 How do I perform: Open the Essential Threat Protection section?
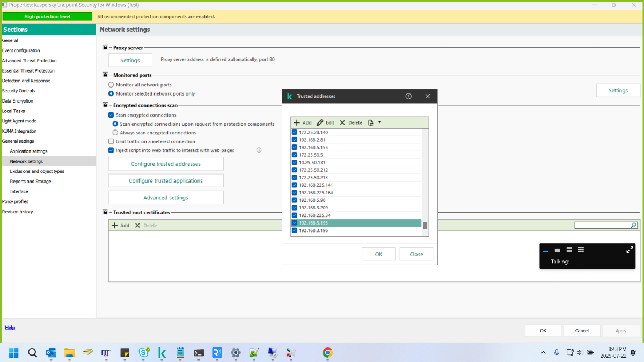point(28,70)
